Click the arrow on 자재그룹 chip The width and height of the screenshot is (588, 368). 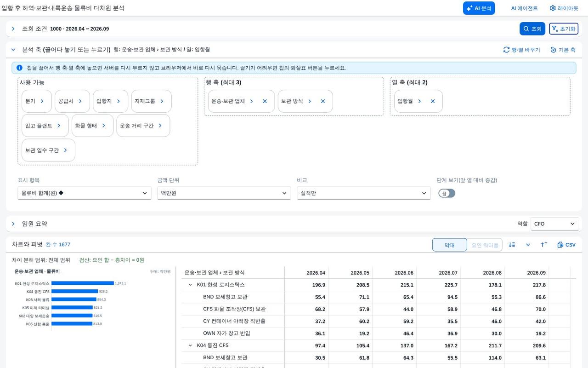point(162,101)
